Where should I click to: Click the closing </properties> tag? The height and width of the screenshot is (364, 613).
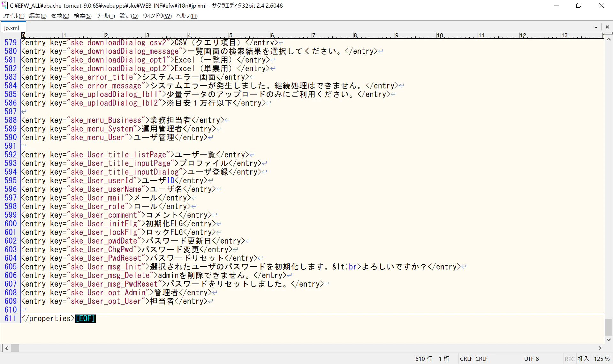(48, 318)
